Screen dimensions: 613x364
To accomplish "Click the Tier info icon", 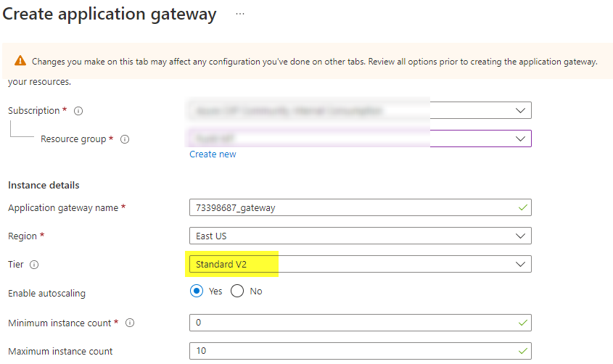I will coord(34,265).
